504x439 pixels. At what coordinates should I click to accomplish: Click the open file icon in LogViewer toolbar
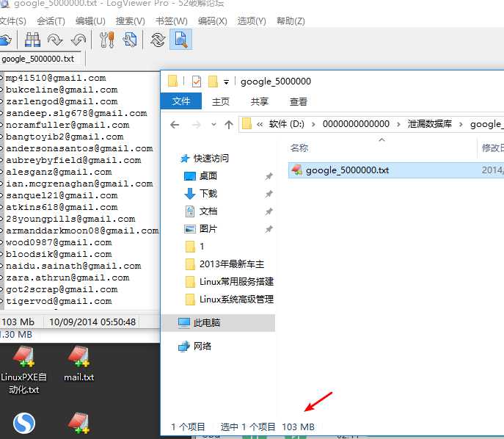(5, 40)
